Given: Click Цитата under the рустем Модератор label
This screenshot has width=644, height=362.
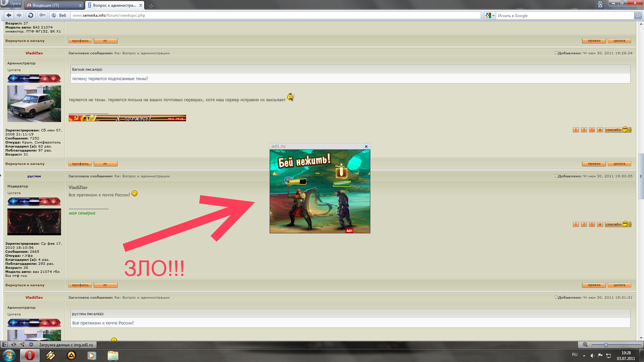Looking at the screenshot, I should click(x=14, y=193).
